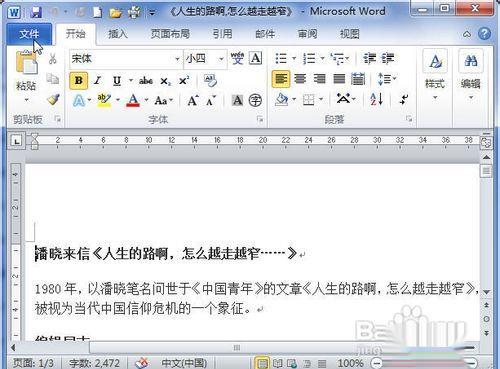The height and width of the screenshot is (369, 500).
Task: Open the 视图 ribbon tab
Action: tap(349, 34)
